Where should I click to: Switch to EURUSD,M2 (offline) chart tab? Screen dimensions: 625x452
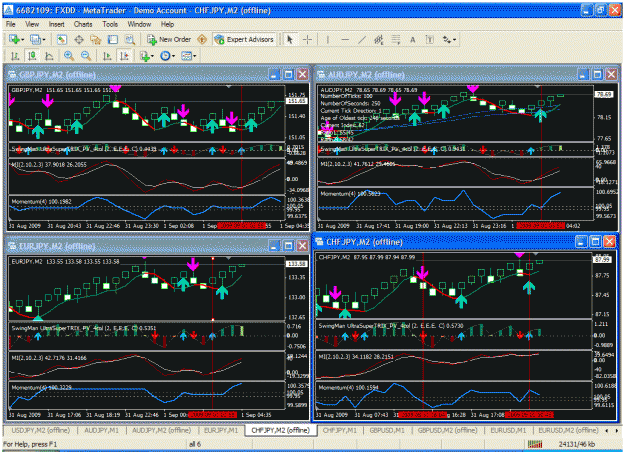tap(568, 430)
